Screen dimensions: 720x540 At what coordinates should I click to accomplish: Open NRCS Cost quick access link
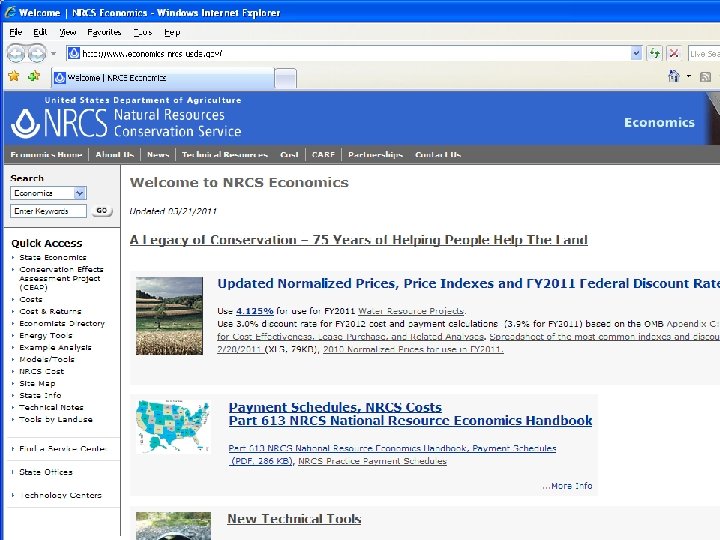pos(42,371)
